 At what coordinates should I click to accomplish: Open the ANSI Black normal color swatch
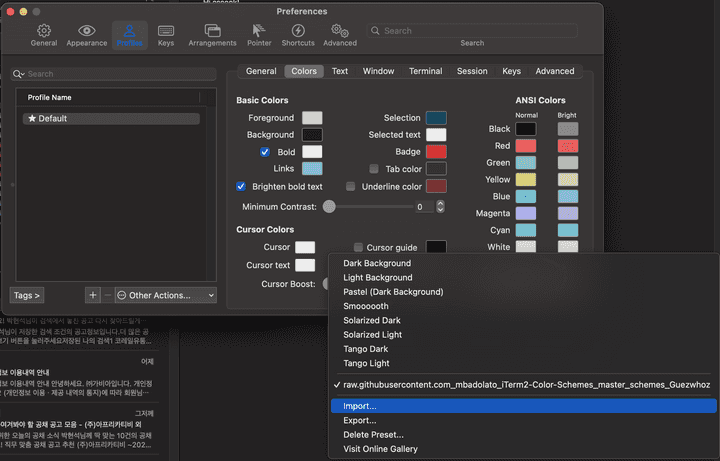tap(526, 129)
